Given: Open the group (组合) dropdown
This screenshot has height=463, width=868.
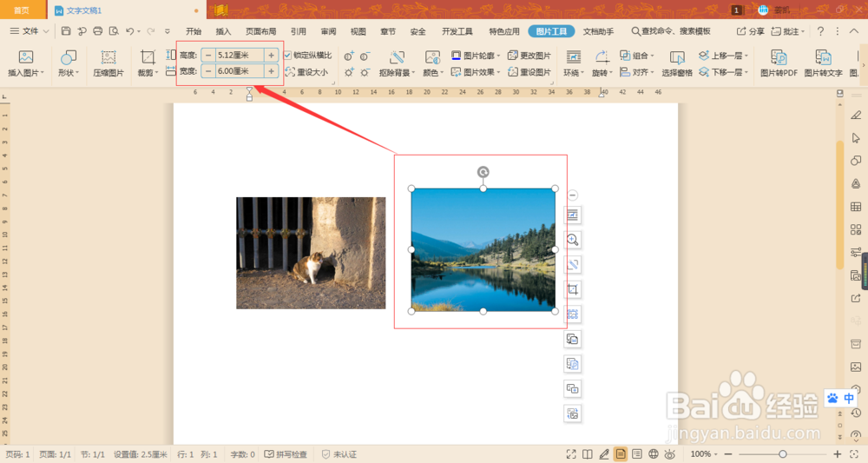Looking at the screenshot, I should pos(636,56).
